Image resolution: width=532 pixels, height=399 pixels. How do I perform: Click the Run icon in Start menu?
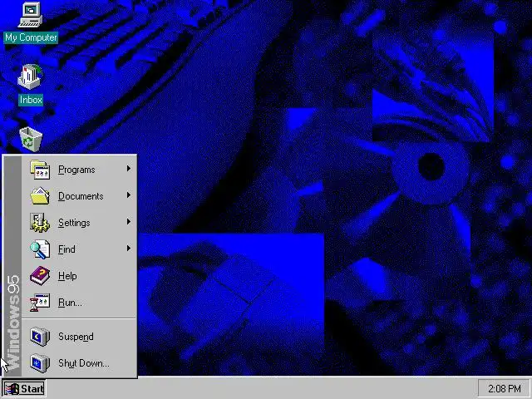40,303
